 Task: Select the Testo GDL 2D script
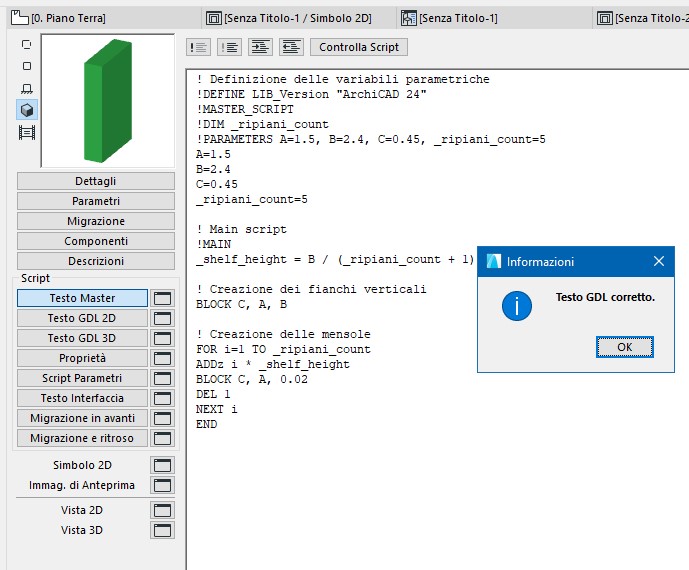pyautogui.click(x=82, y=318)
